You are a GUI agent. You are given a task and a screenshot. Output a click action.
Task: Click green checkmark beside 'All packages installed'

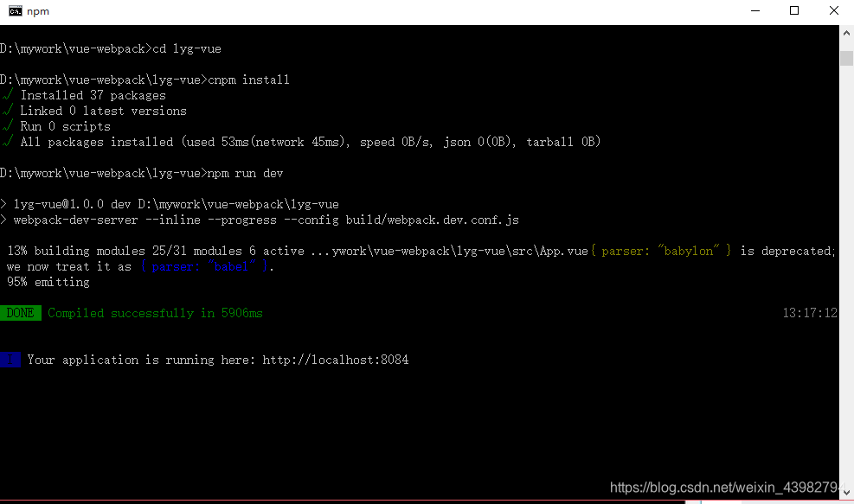pyautogui.click(x=8, y=142)
